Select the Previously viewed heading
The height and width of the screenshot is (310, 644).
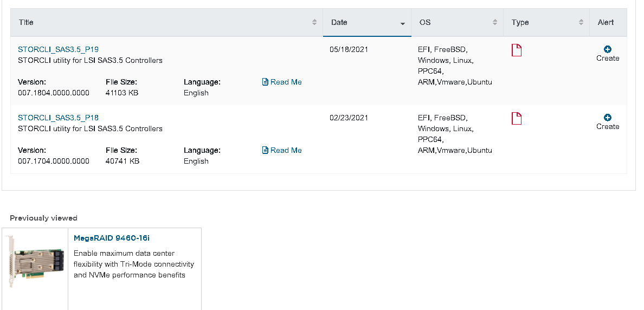pyautogui.click(x=43, y=218)
